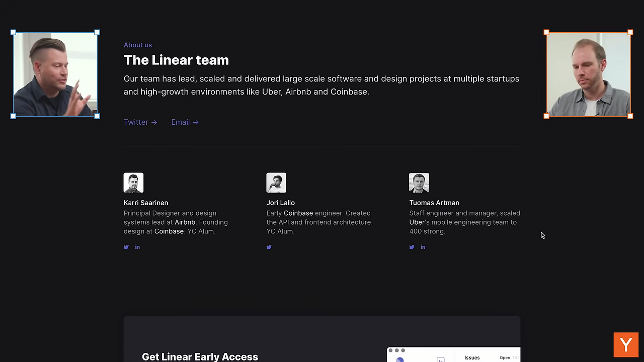This screenshot has width=644, height=362.
Task: Click "400 strong." in Tuomas Artman's bio
Action: click(427, 231)
